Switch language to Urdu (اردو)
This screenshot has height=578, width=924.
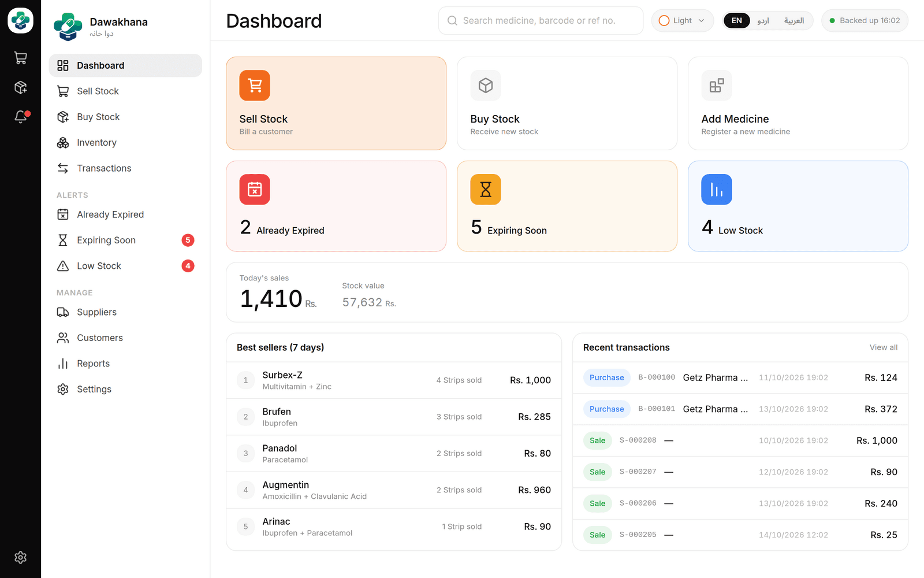pos(763,21)
